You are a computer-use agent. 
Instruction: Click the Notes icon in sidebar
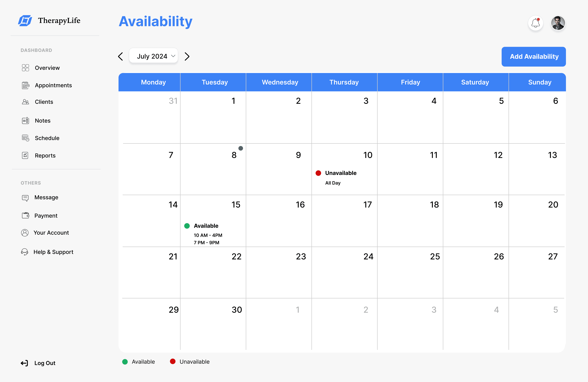tap(25, 121)
